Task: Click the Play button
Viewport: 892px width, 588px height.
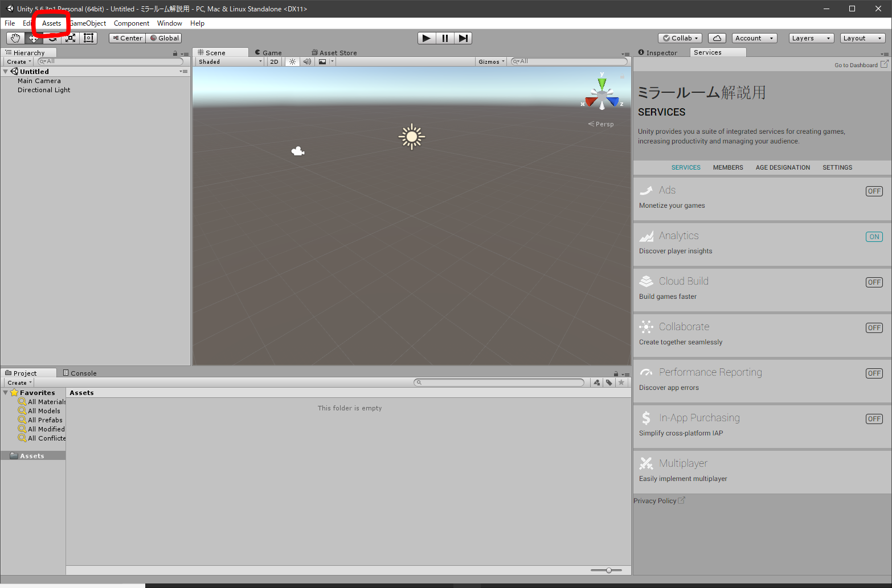Action: tap(427, 38)
